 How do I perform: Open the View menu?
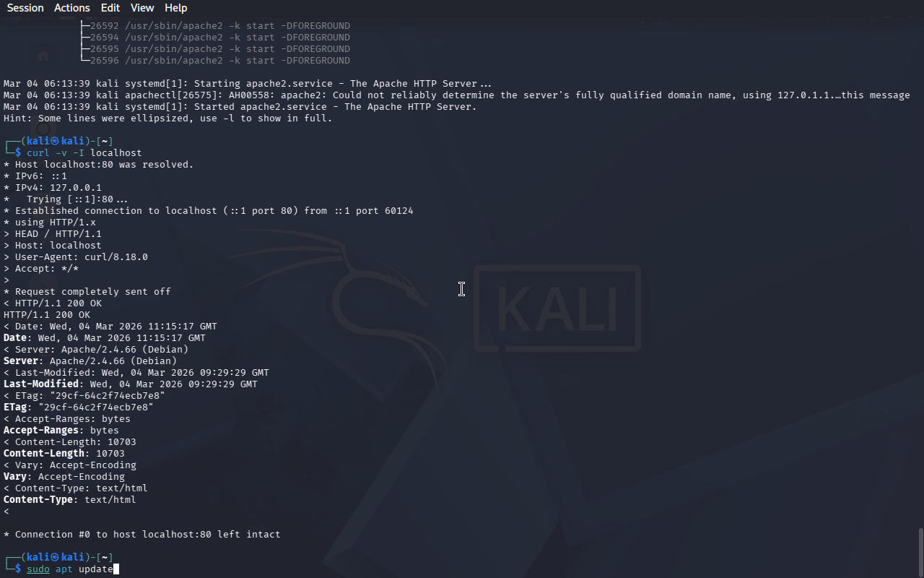pyautogui.click(x=142, y=8)
